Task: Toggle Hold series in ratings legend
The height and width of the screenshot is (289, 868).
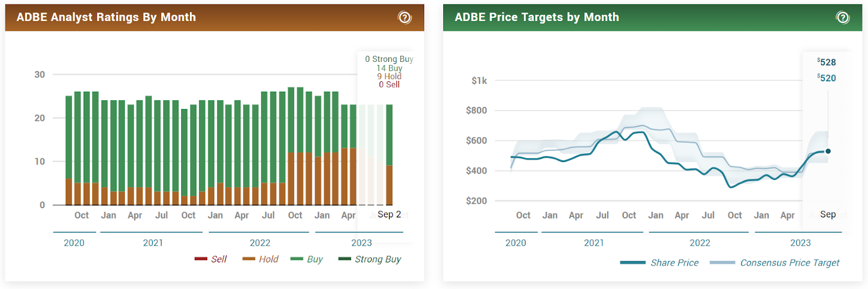Action: pos(260,259)
